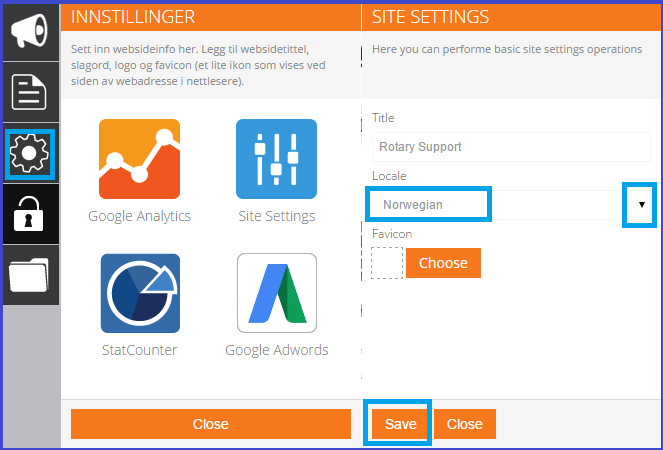Open the document pages sidebar icon
This screenshot has height=450, width=663.
coord(29,92)
